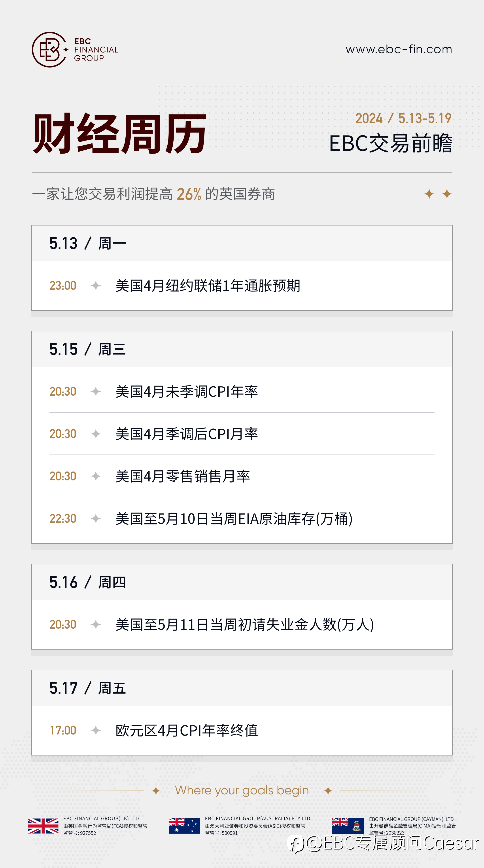Click the 美国4月零售销售月率 event row
Image resolution: width=484 pixels, height=868 pixels.
pos(242,476)
